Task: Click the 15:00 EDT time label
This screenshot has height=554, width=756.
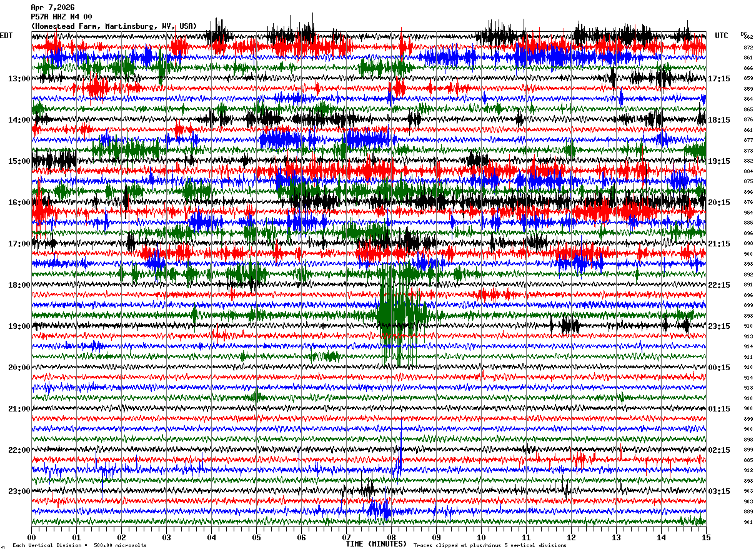Action: [19, 161]
